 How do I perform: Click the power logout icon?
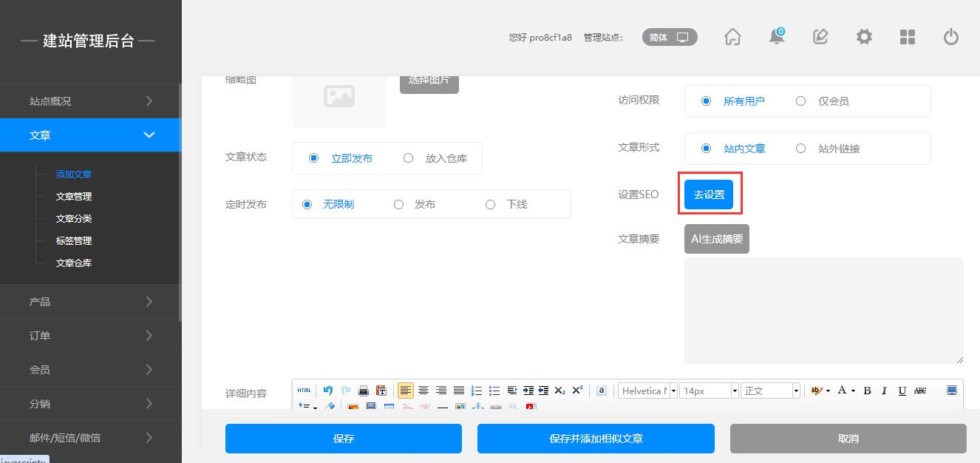(951, 37)
